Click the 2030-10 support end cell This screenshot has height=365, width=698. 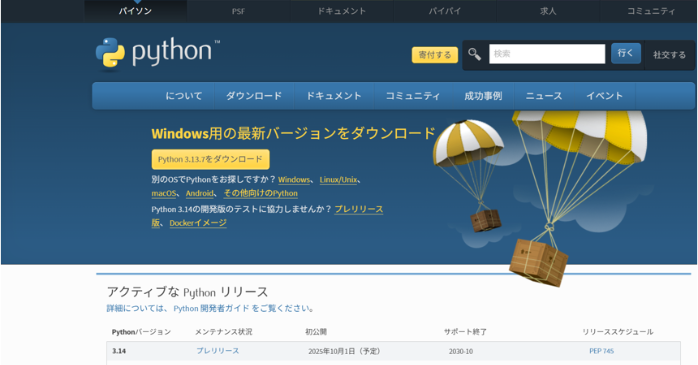click(x=461, y=351)
